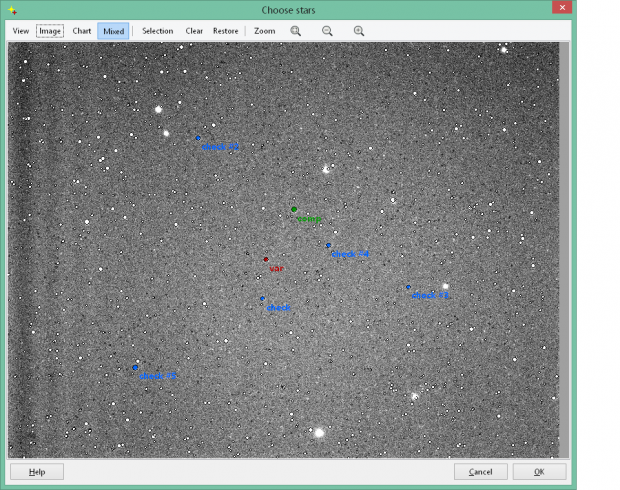The width and height of the screenshot is (620, 490).
Task: Click the zoom out magnifier icon
Action: click(327, 31)
